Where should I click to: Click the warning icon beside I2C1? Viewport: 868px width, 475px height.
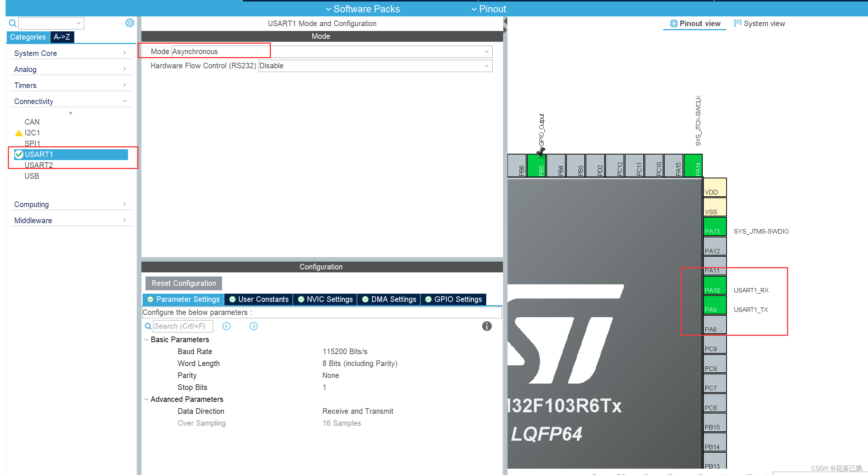click(x=18, y=133)
